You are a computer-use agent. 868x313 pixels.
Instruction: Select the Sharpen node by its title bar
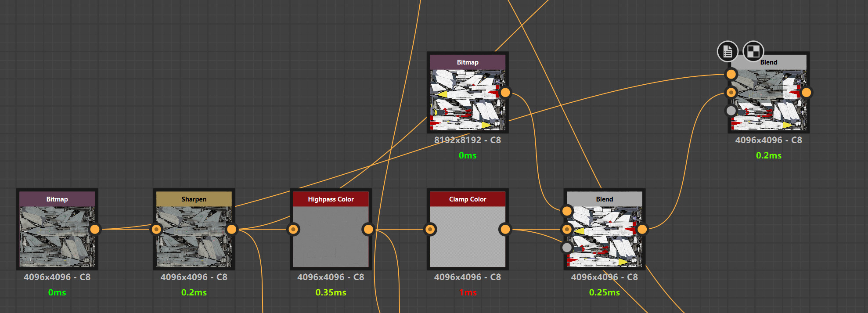coord(194,199)
